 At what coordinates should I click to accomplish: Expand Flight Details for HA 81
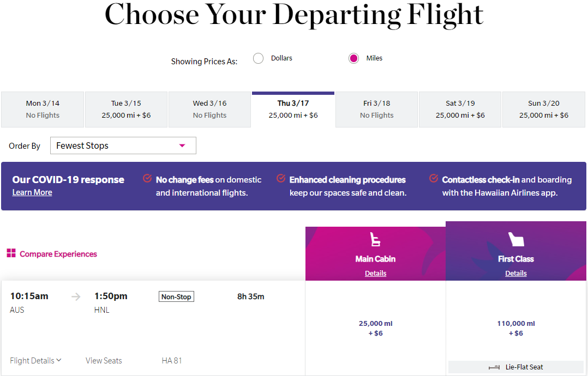35,361
